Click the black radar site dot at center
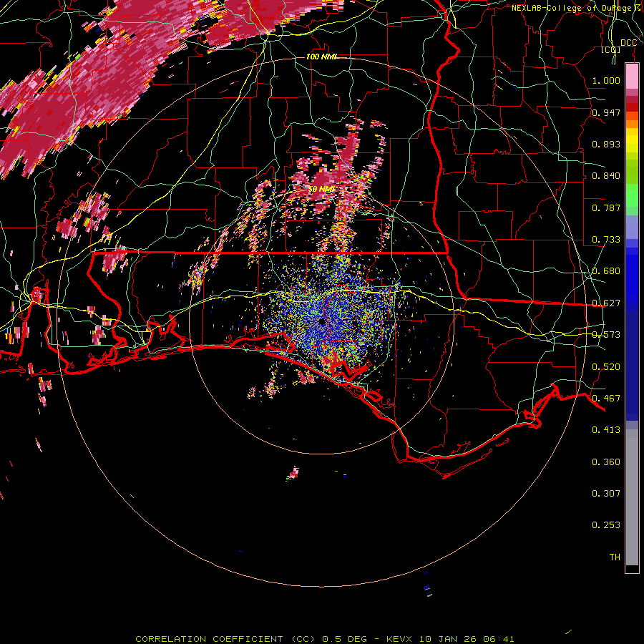 point(321,322)
